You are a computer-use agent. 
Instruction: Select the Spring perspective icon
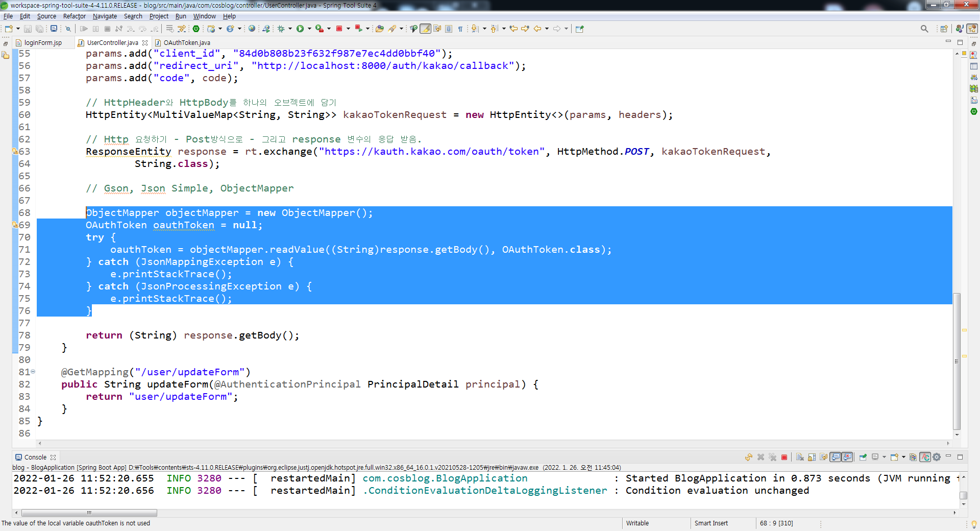click(x=972, y=29)
